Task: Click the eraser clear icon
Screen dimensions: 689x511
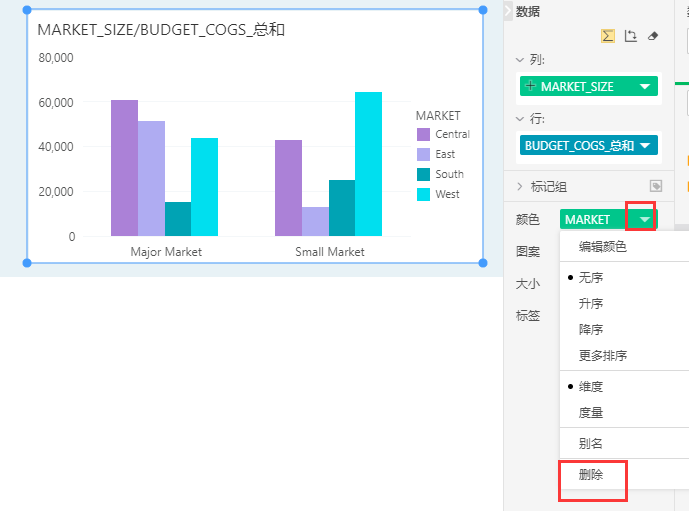Action: coord(653,36)
